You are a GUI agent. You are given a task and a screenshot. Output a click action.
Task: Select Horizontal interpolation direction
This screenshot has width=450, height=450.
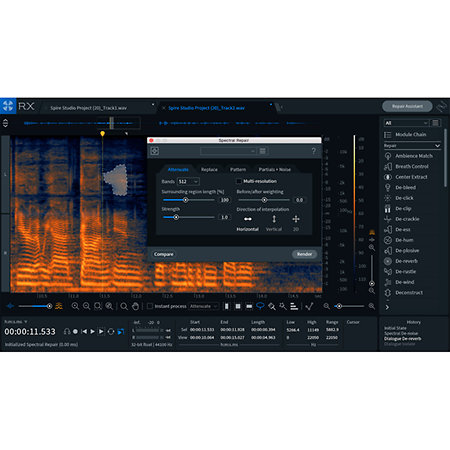coord(248,223)
